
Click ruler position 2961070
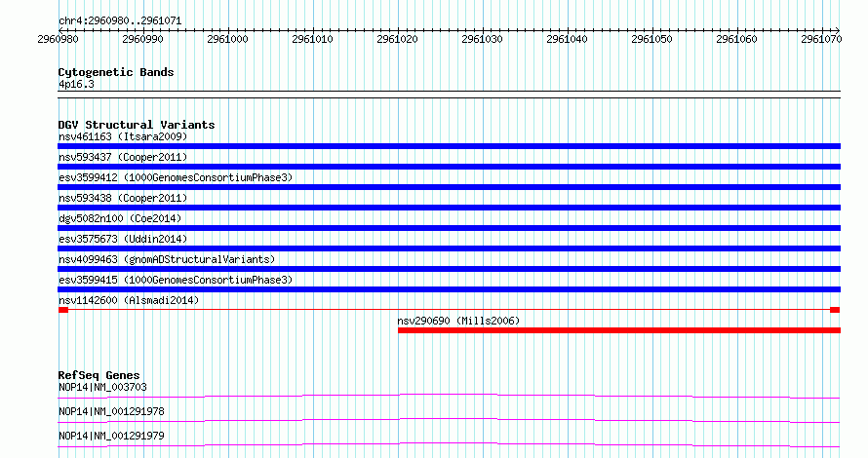coord(821,39)
